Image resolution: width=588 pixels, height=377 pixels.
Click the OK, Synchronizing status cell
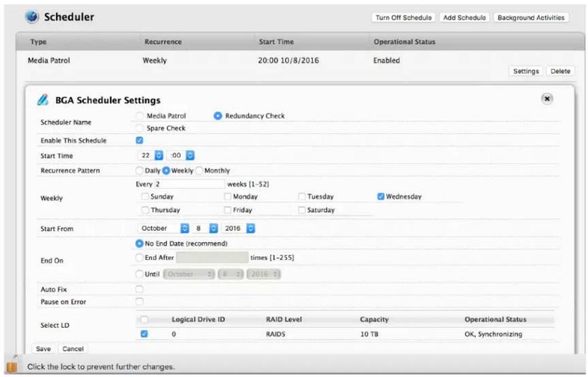pyautogui.click(x=493, y=334)
